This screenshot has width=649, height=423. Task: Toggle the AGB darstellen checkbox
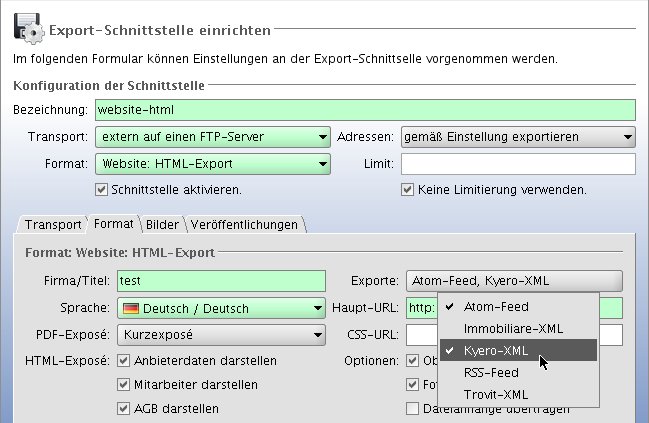tap(124, 408)
